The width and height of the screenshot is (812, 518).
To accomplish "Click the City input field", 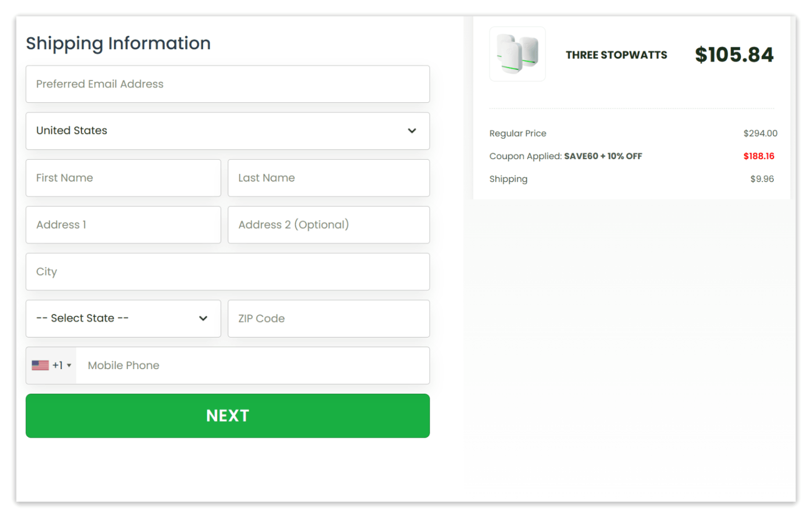I will coord(227,272).
